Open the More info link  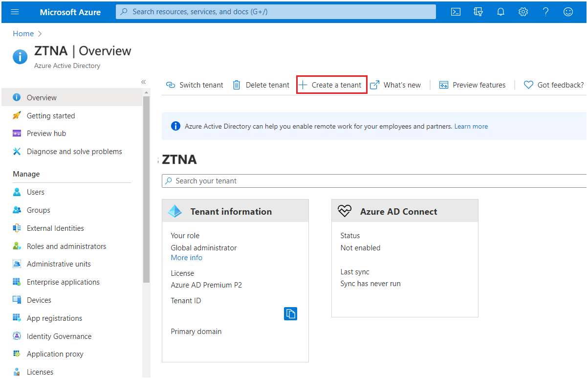[x=186, y=258]
